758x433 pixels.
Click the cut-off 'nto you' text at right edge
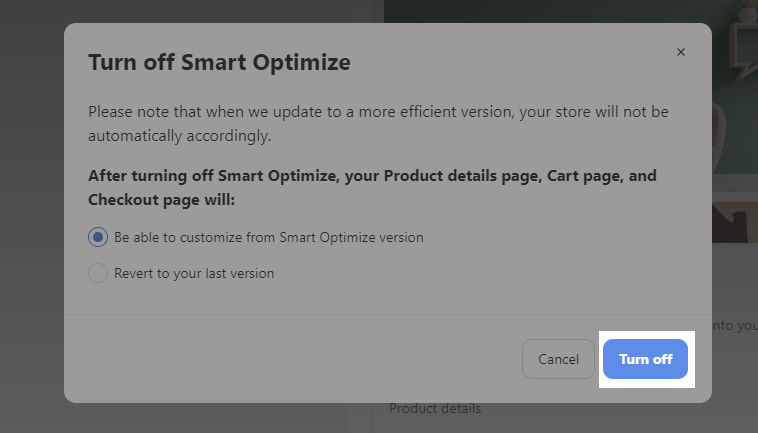[x=735, y=326]
